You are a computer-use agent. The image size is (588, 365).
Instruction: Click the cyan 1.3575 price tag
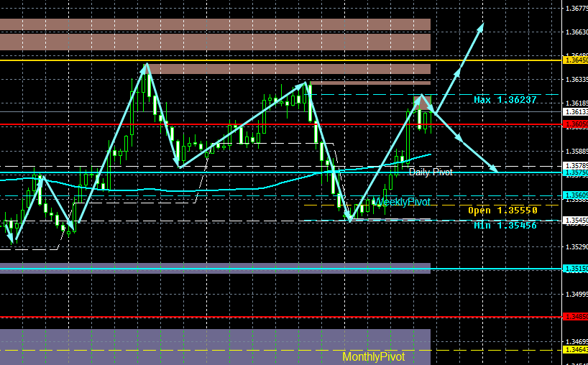coord(576,172)
